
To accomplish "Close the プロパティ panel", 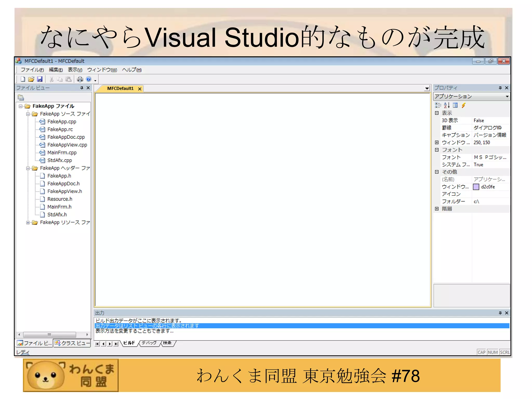I will pyautogui.click(x=507, y=88).
